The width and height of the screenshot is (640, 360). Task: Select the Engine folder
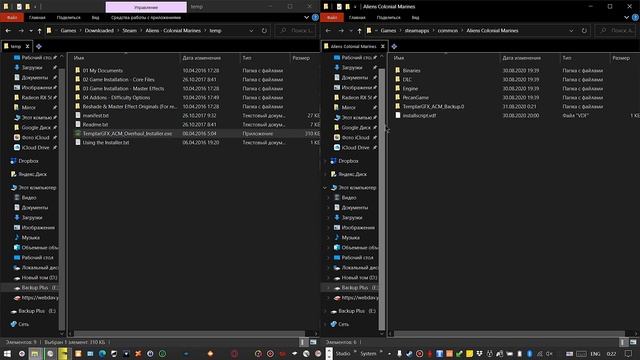(410, 89)
